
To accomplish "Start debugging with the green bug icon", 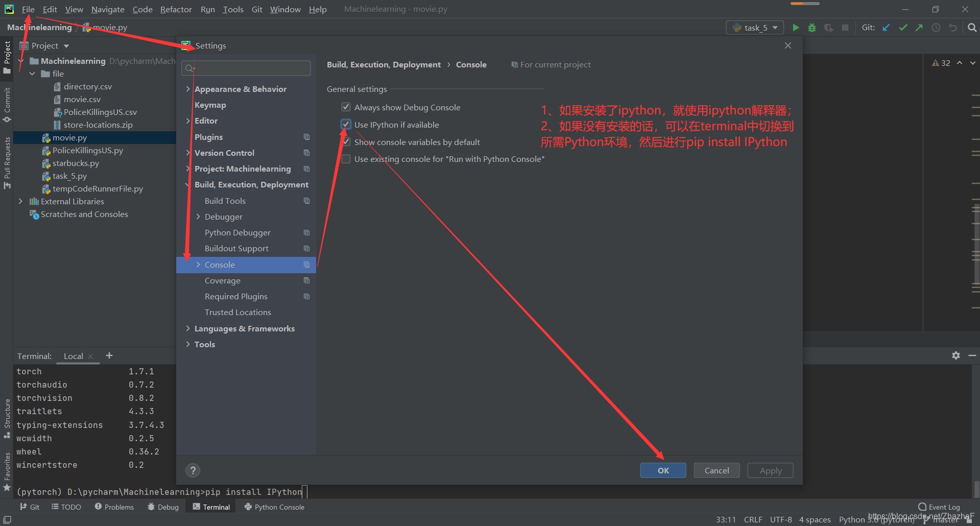I will [812, 28].
